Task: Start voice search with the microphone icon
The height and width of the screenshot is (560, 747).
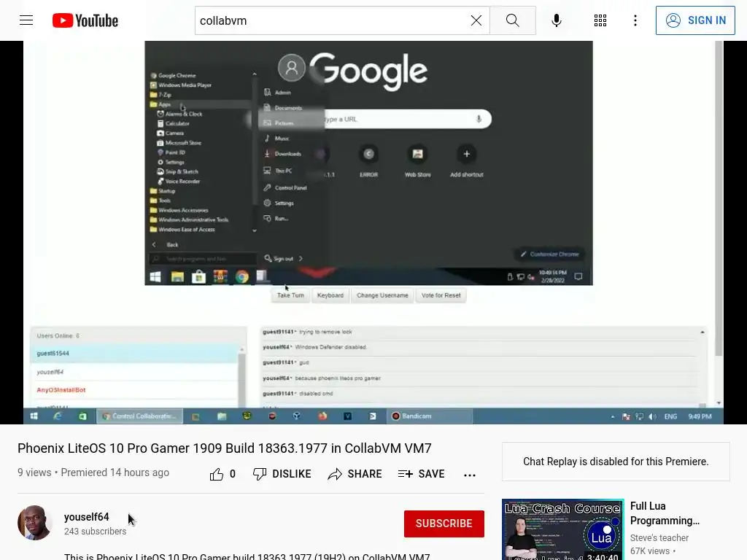Action: (556, 20)
